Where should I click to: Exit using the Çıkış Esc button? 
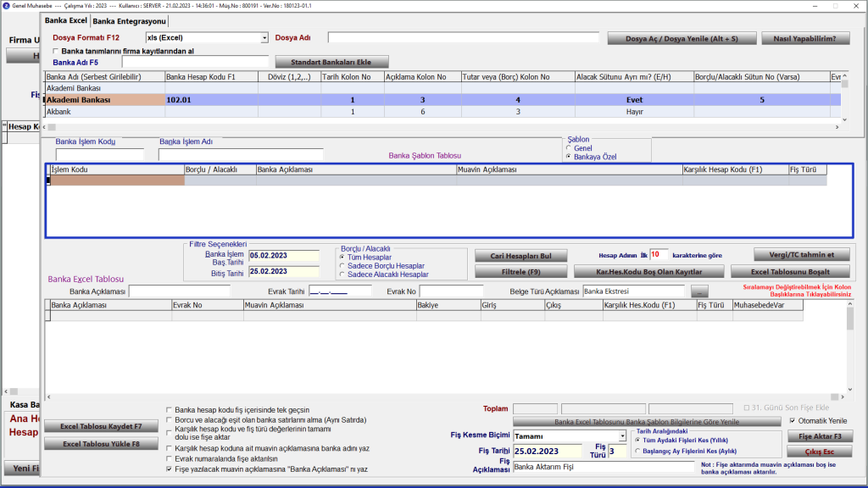[x=820, y=452]
